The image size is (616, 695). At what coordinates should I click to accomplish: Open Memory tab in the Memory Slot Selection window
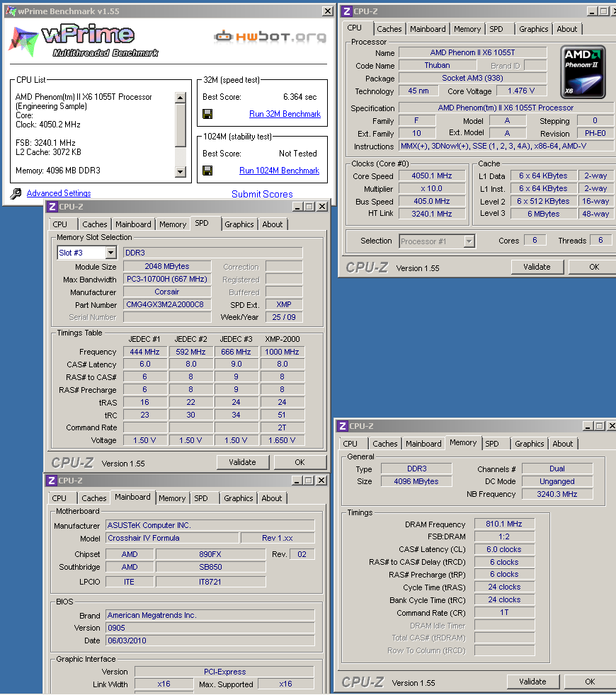(x=173, y=225)
